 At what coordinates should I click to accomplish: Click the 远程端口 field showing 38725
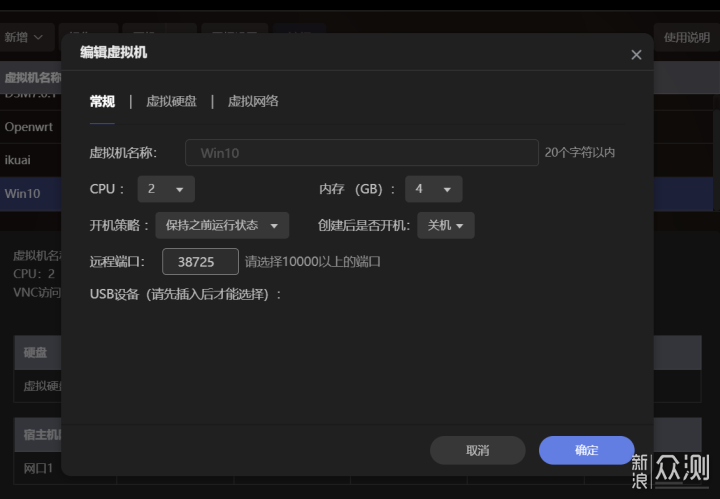(200, 261)
